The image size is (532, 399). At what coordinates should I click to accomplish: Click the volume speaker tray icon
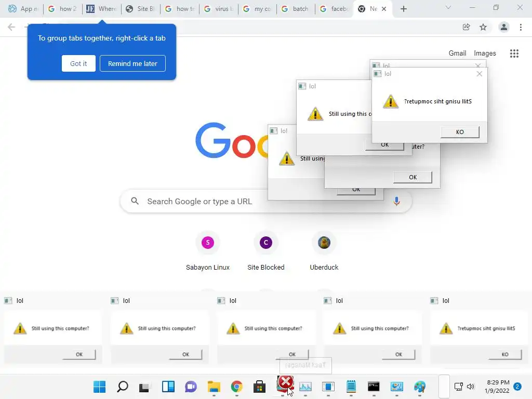[470, 387]
